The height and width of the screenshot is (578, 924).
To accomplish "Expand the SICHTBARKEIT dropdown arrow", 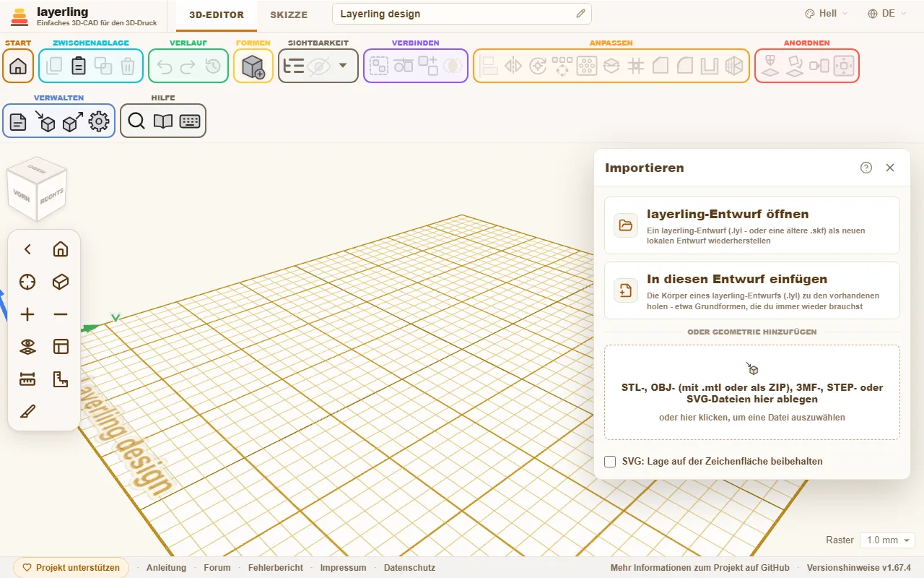I will click(x=343, y=66).
